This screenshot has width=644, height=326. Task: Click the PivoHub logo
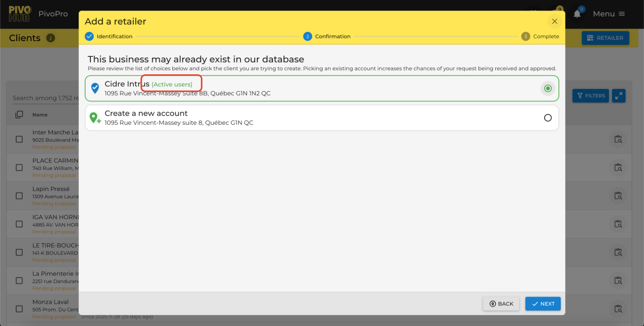(x=20, y=14)
